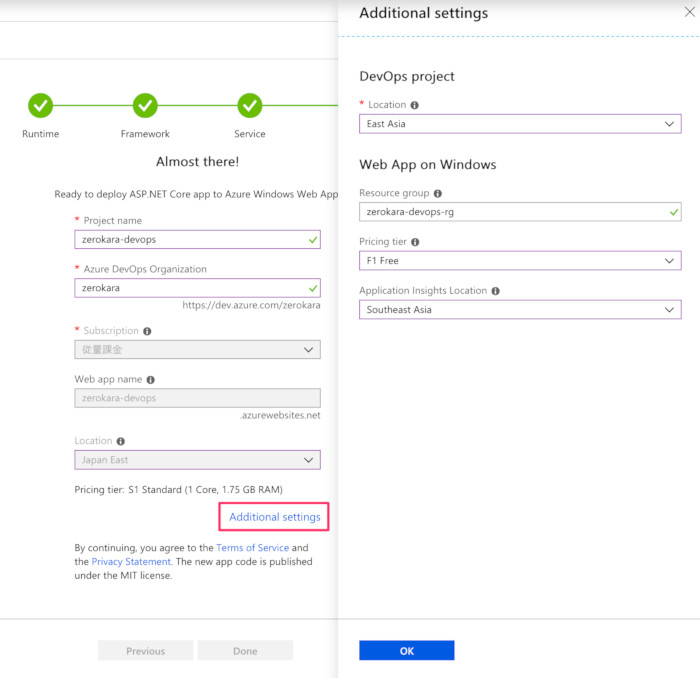Click the Project name field zerokara-devops

[197, 239]
